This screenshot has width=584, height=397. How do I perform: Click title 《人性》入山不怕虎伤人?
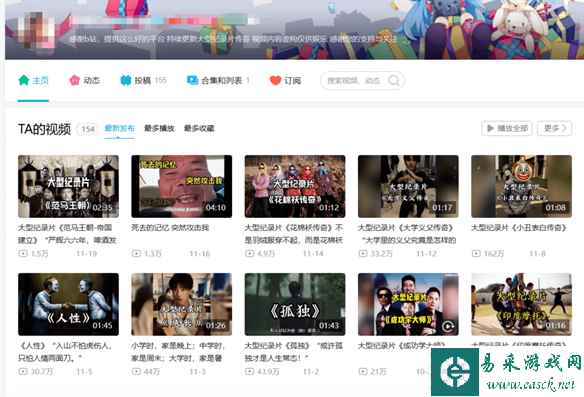tap(65, 352)
